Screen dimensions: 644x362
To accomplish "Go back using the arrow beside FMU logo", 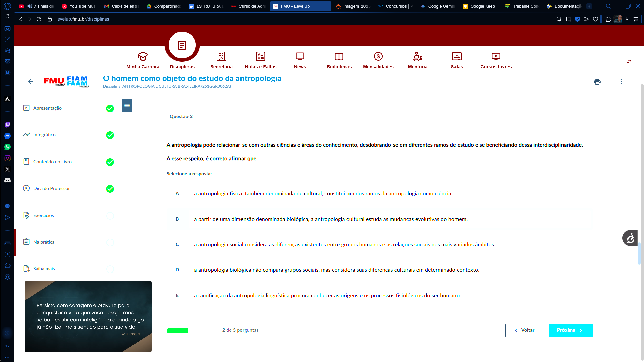I will coord(31,82).
